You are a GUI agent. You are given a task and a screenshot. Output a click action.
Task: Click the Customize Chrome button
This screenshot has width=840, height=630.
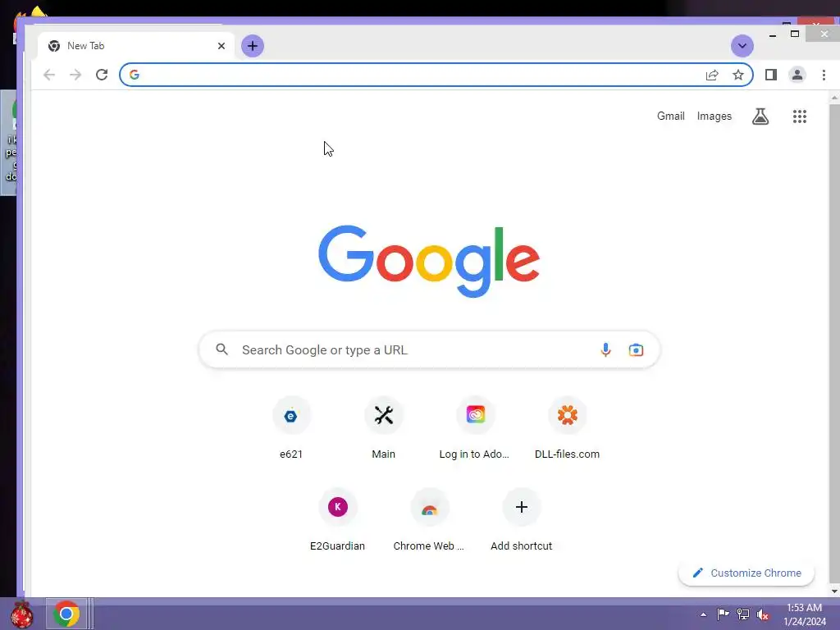746,573
